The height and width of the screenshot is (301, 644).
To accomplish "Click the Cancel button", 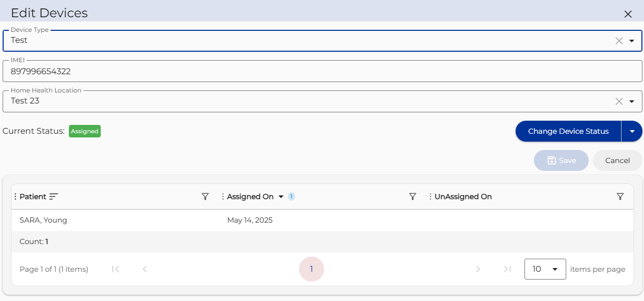I will click(617, 160).
